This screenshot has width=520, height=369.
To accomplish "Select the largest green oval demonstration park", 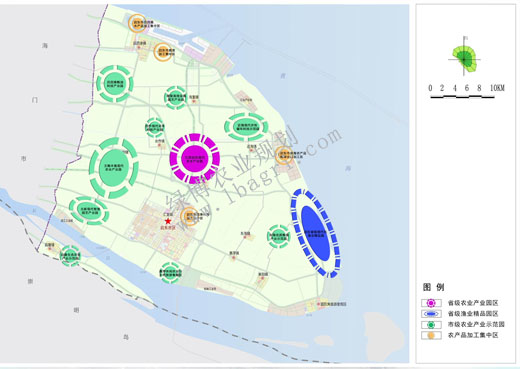I will point(114,168).
